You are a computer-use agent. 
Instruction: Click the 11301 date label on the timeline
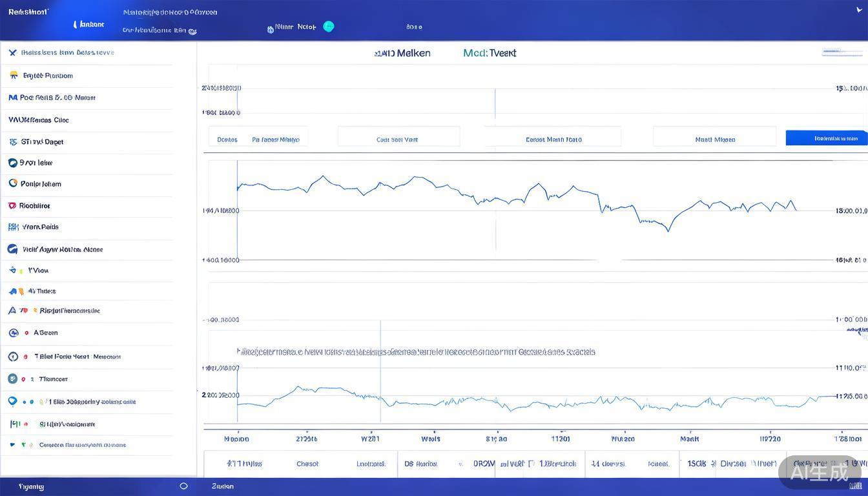coord(560,439)
